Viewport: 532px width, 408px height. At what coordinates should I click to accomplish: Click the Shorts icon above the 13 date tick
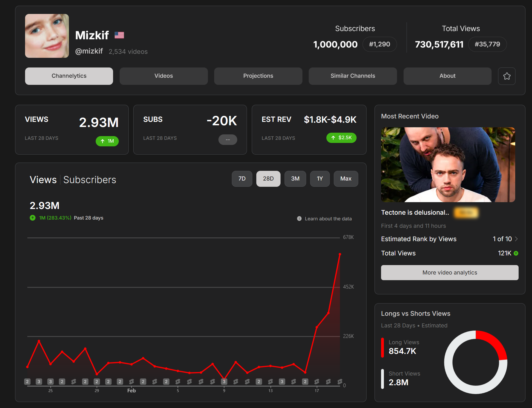(271, 382)
